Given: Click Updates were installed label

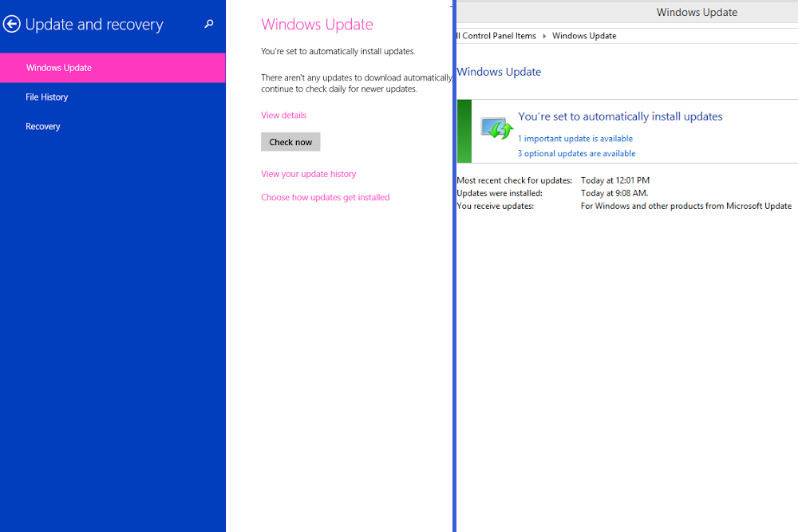Looking at the screenshot, I should [500, 193].
